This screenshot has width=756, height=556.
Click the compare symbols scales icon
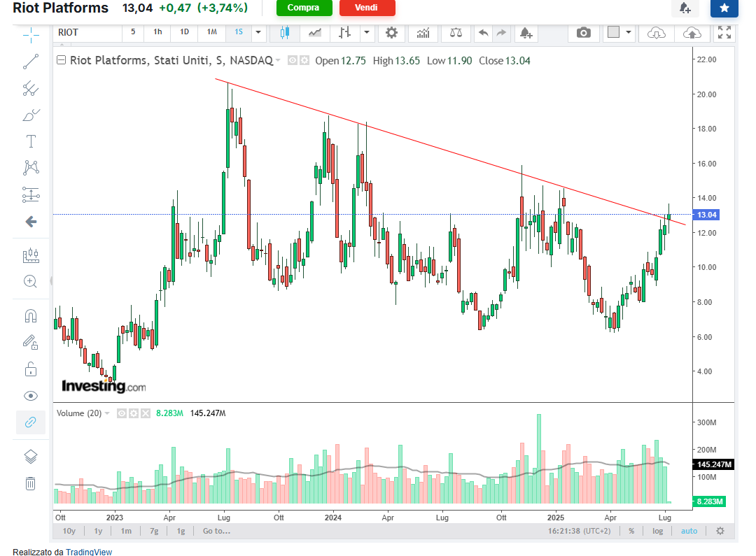[x=456, y=32]
